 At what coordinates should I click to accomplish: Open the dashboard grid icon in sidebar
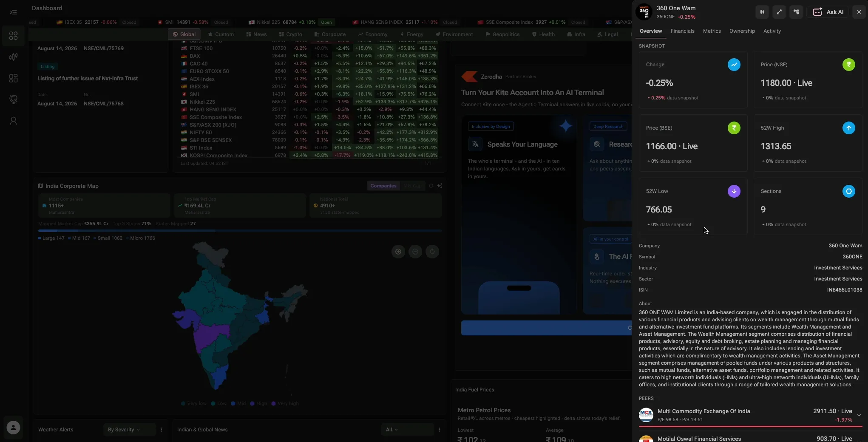14,36
